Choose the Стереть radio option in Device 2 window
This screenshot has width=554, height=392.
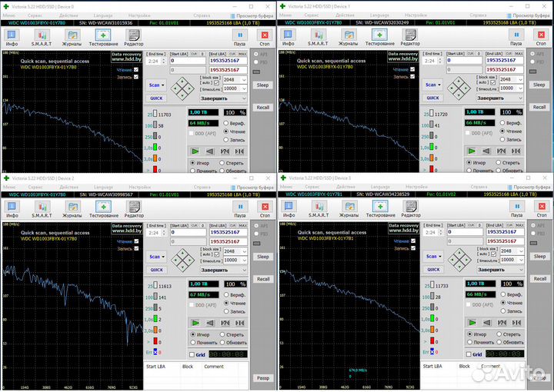[222, 334]
